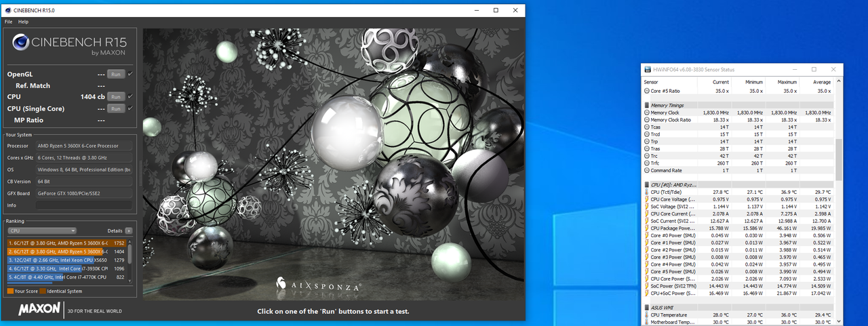Open the File menu in Cinebench
The height and width of the screenshot is (326, 868).
click(9, 22)
